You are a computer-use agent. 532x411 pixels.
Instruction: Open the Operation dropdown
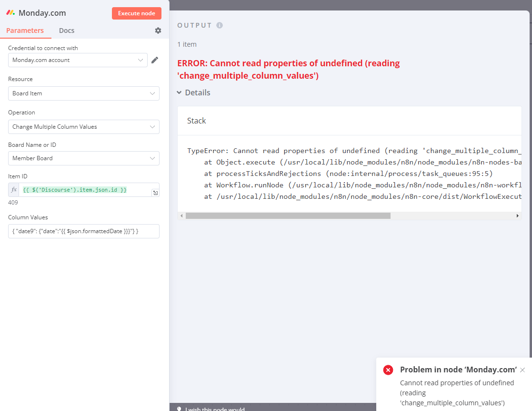[x=83, y=127]
